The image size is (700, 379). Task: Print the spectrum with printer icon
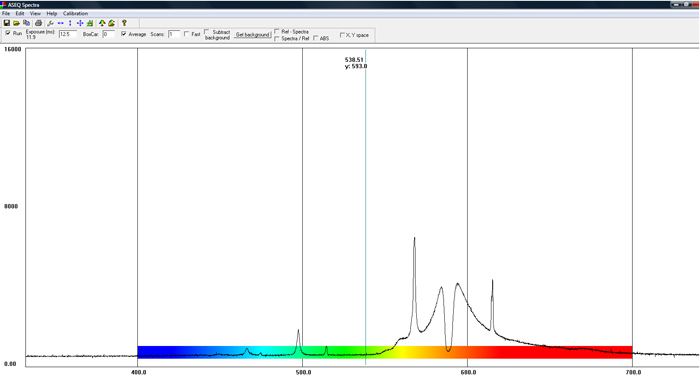[38, 23]
